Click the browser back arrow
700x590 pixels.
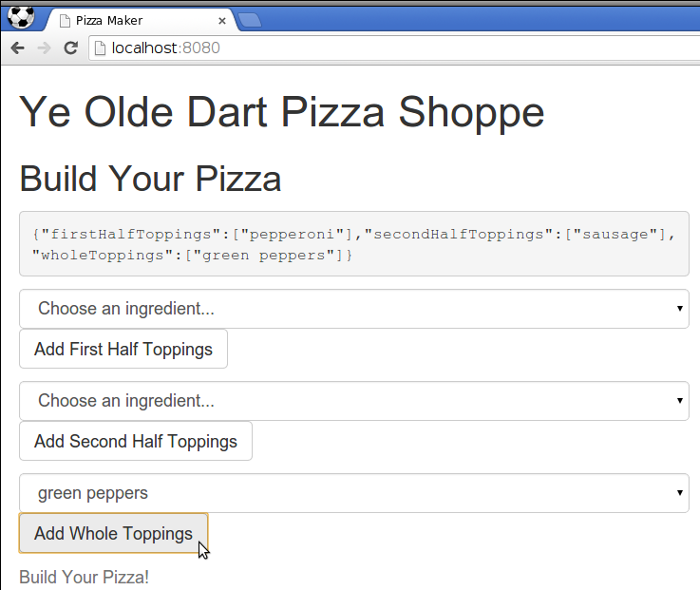click(17, 48)
